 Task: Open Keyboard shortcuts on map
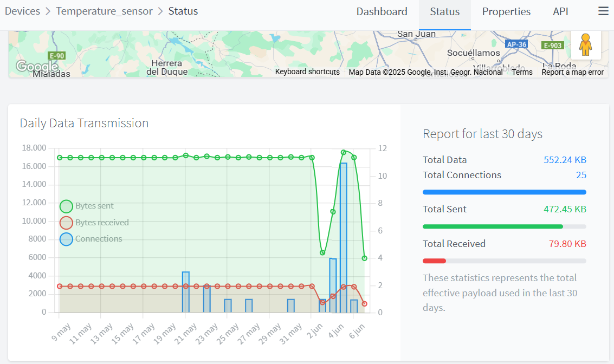coord(307,72)
